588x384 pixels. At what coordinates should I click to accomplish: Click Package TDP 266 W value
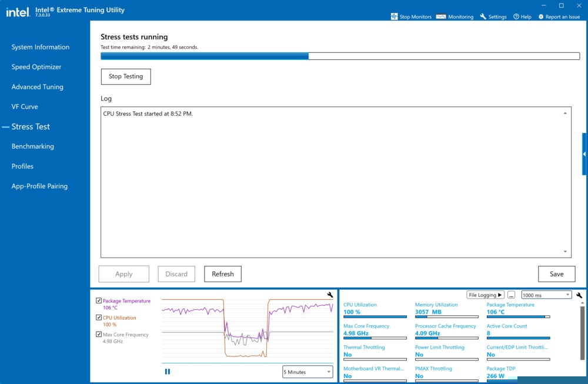tap(495, 376)
